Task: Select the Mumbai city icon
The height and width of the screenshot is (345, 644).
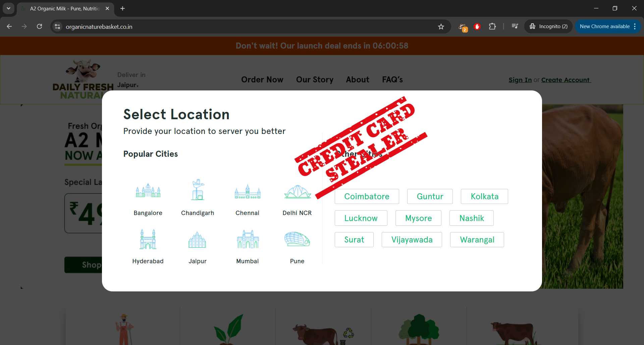Action: (x=248, y=239)
